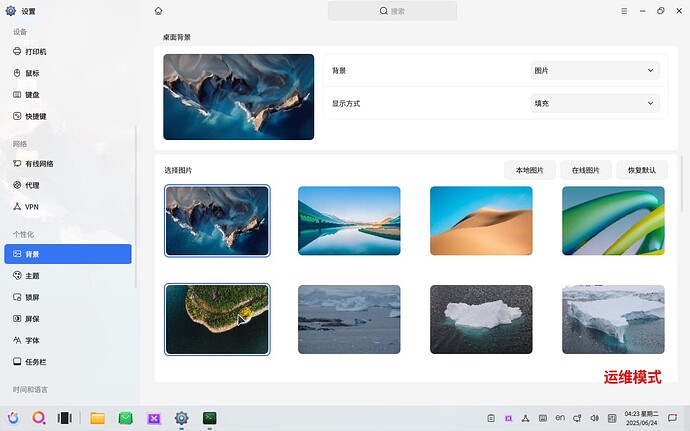This screenshot has height=431, width=690.
Task: Open VPN settings in sidebar
Action: click(x=68, y=207)
